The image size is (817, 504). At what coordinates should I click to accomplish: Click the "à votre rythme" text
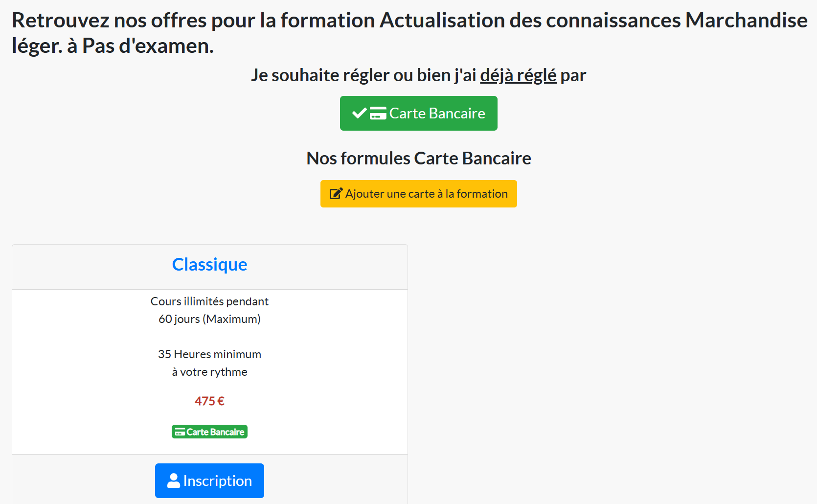pos(209,372)
